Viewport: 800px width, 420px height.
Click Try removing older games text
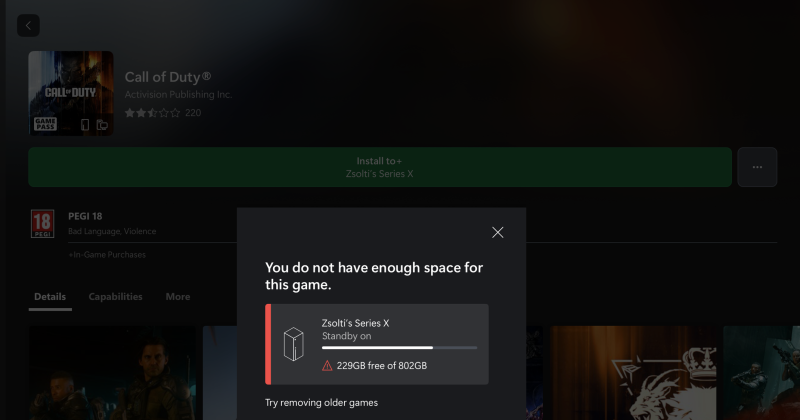(x=321, y=403)
